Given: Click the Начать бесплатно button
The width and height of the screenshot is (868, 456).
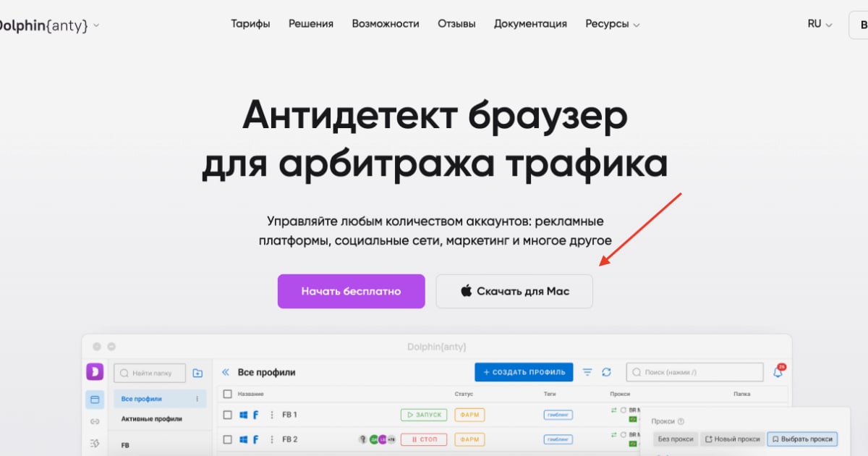Looking at the screenshot, I should [351, 291].
